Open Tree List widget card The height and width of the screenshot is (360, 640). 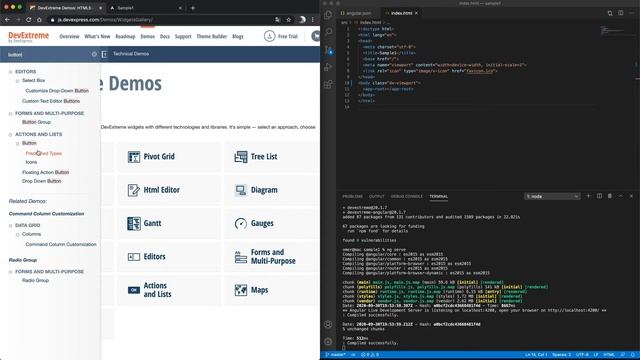272,156
